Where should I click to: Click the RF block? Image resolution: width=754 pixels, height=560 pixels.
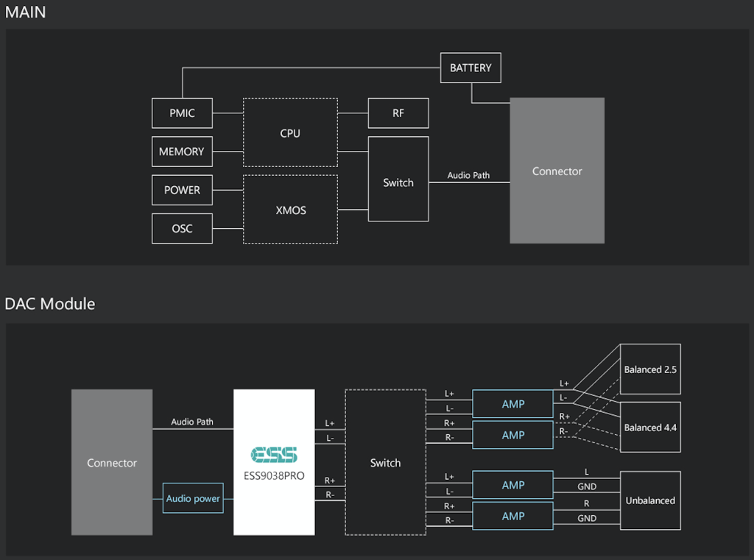pos(398,113)
